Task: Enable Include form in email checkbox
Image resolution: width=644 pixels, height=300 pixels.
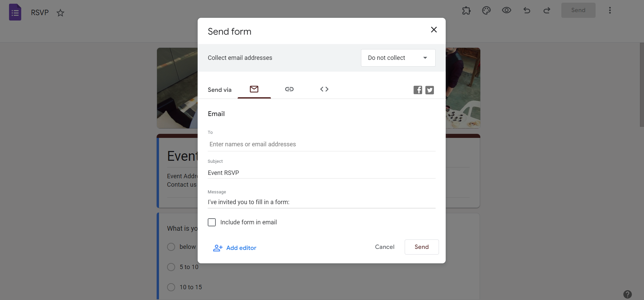Action: [212, 222]
